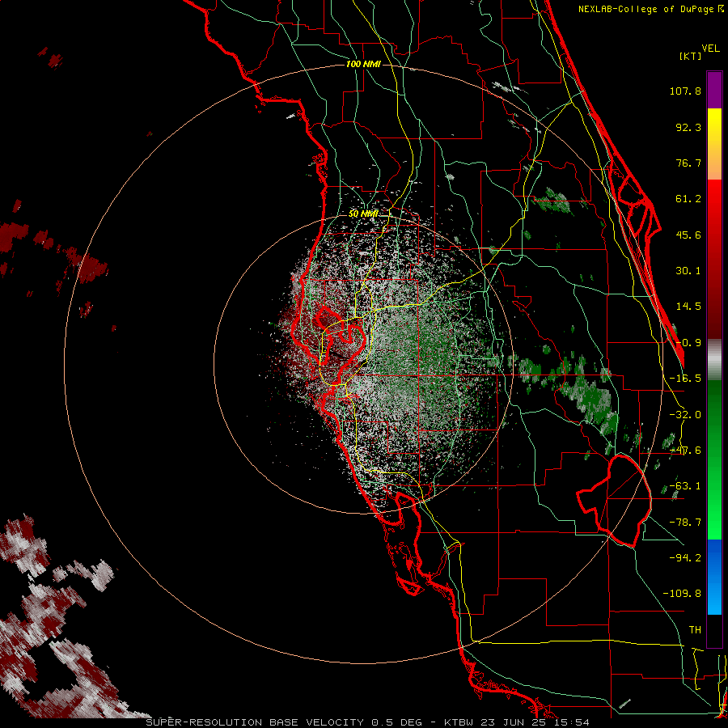This screenshot has height=728, width=728.
Task: Click the [KT] units label
Action: (691, 56)
